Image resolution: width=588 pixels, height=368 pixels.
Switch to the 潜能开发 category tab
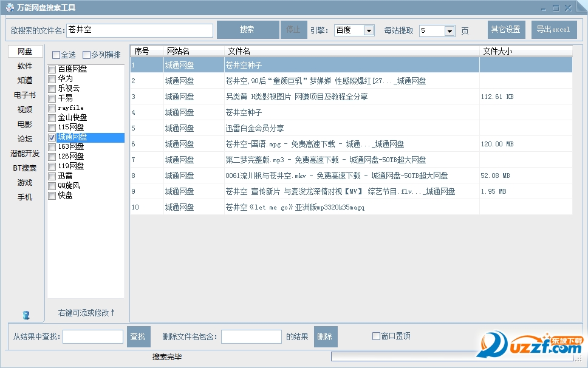[25, 154]
